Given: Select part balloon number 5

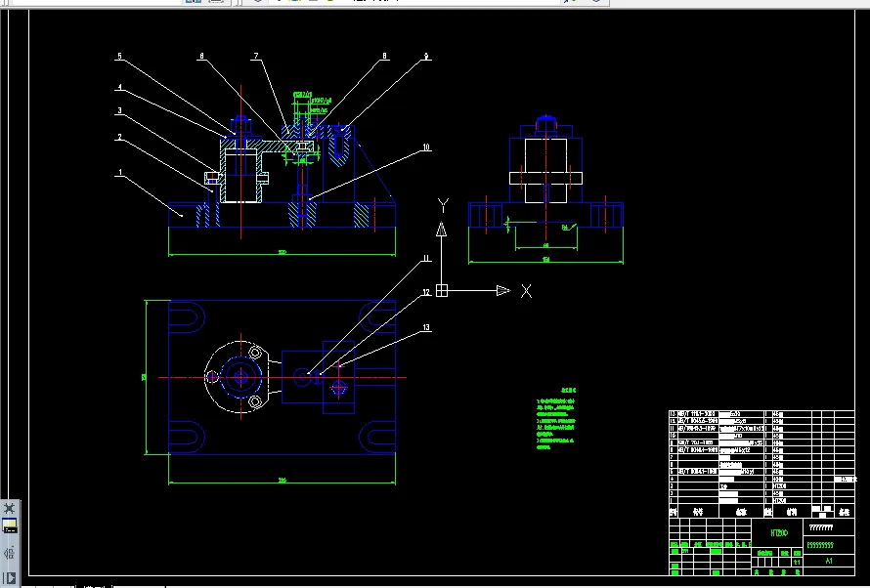Looking at the screenshot, I should [119, 56].
